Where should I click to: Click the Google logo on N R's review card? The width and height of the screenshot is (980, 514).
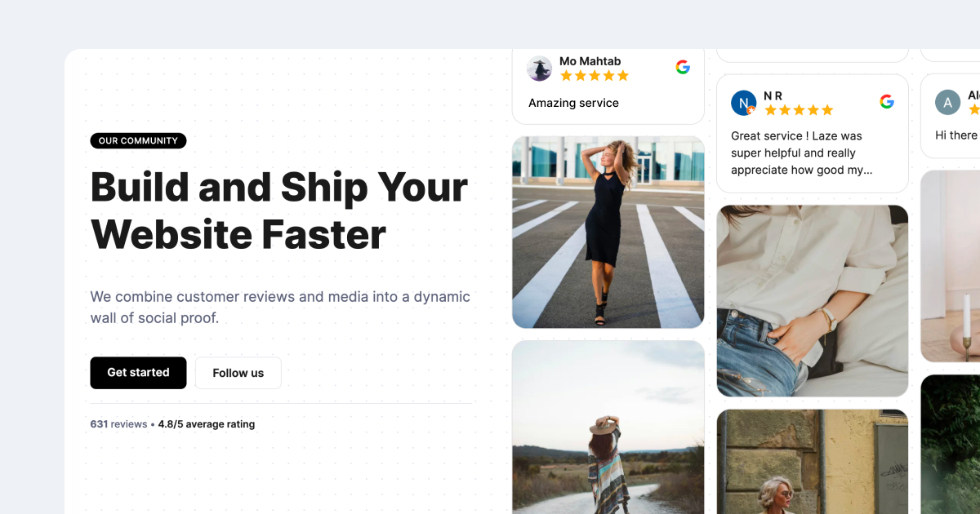tap(887, 102)
